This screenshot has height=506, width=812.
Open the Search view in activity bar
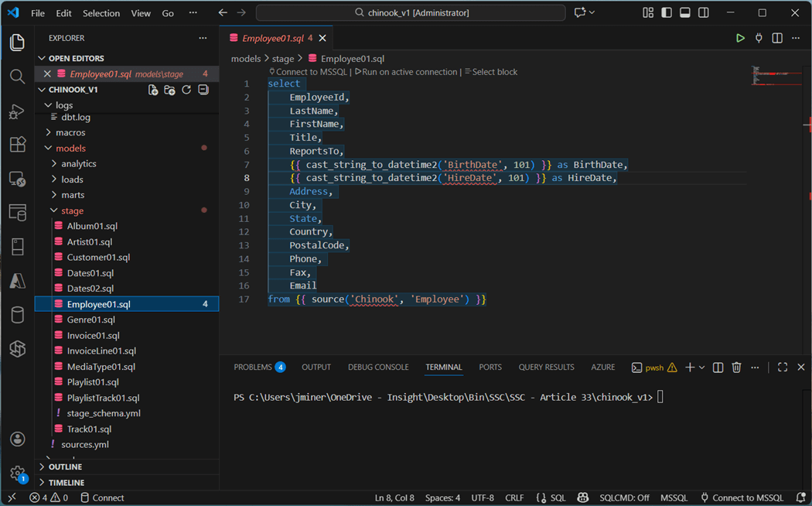17,76
